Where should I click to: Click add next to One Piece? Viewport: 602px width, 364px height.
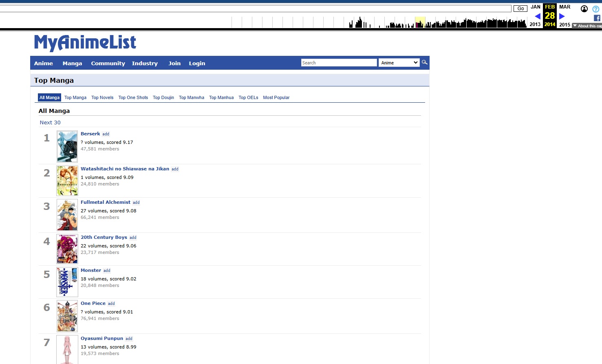coord(111,304)
